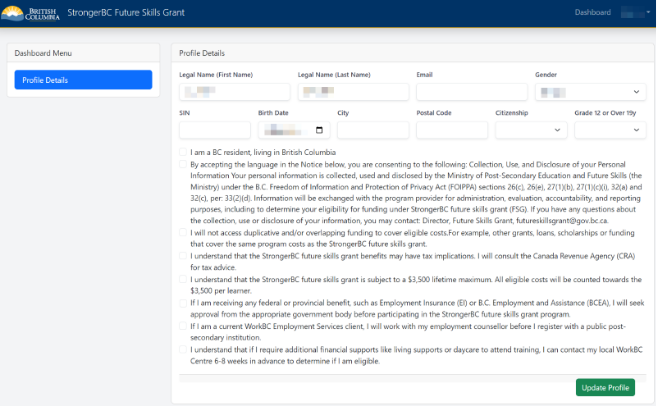The width and height of the screenshot is (657, 406).
Task: Click the 'Dashboard Menu' heading text
Action: (43, 53)
